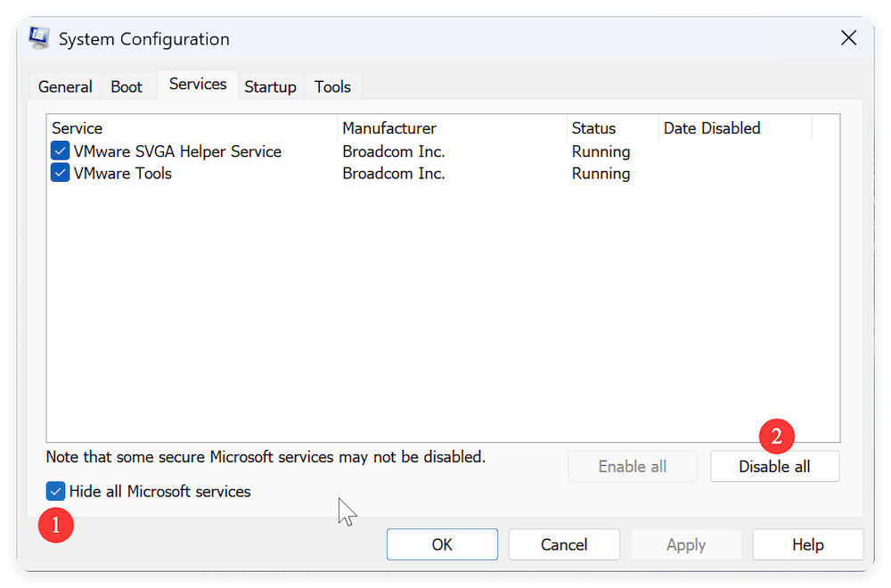Image resolution: width=891 pixels, height=588 pixels.
Task: Disable the VMware Tools service checkbox
Action: click(x=59, y=173)
